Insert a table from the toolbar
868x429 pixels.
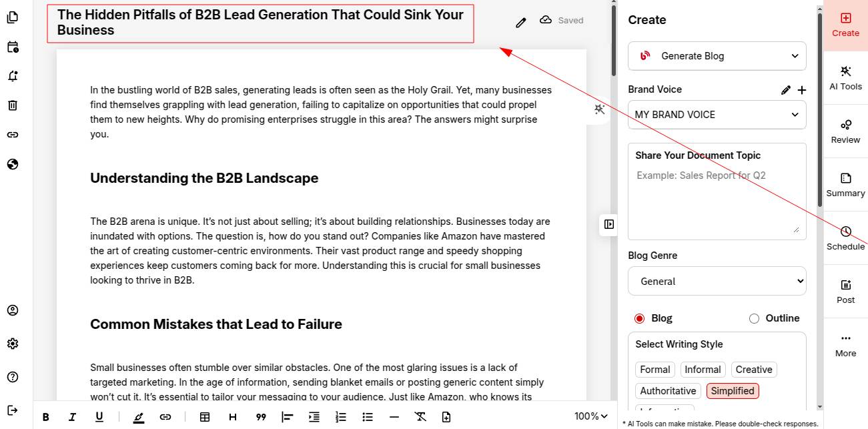point(205,417)
